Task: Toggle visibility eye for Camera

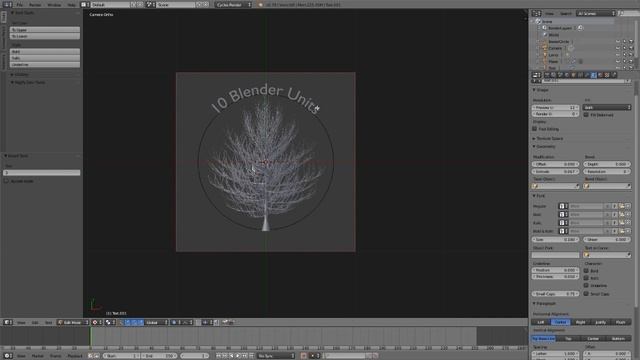Action: [618, 48]
